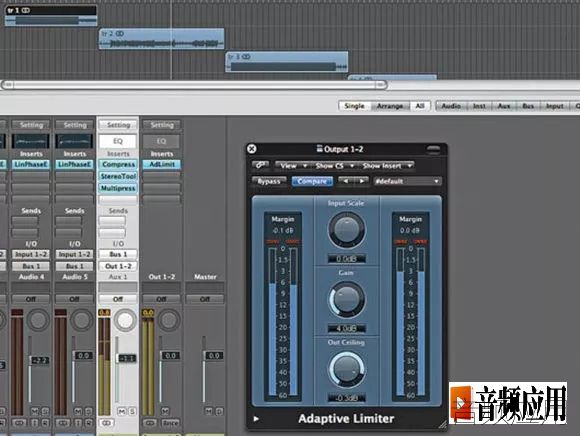The width and height of the screenshot is (580, 436).
Task: Open the Out 1-2 EQ slot
Action: click(x=161, y=141)
